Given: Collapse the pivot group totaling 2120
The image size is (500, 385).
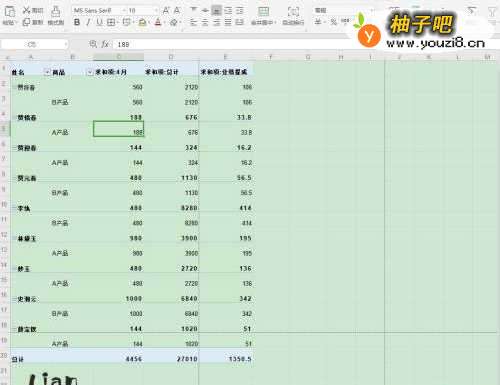Looking at the screenshot, I should (x=14, y=87).
